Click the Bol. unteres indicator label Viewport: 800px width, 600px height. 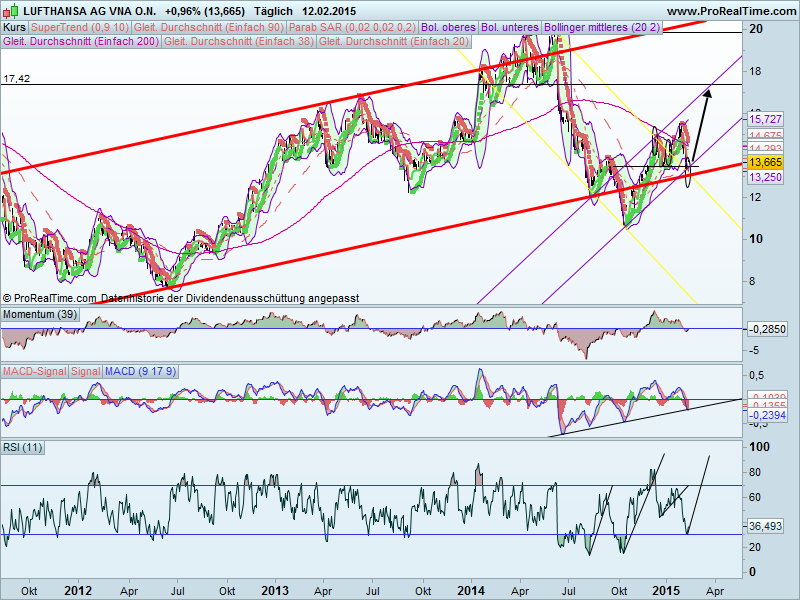(510, 27)
